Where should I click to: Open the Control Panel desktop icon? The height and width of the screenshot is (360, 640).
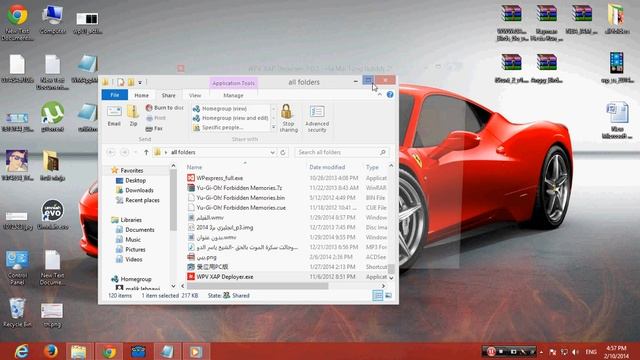coord(17,268)
